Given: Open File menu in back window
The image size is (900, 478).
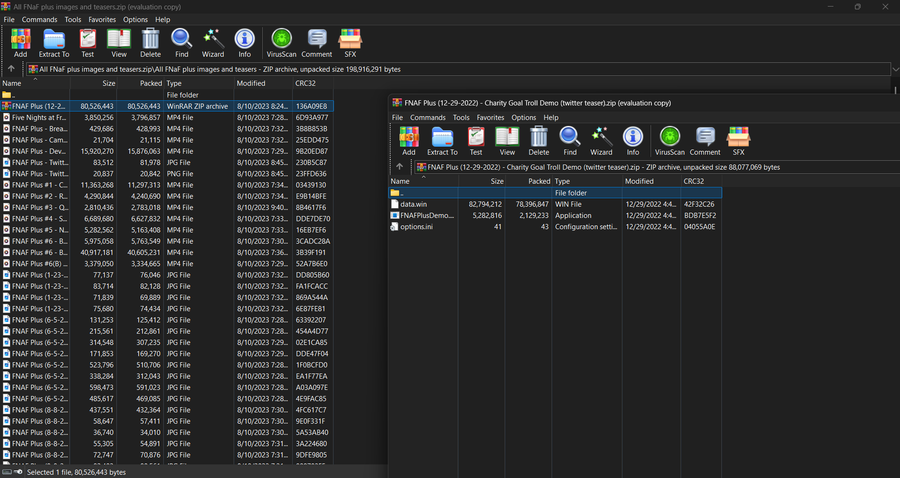Looking at the screenshot, I should tap(9, 20).
